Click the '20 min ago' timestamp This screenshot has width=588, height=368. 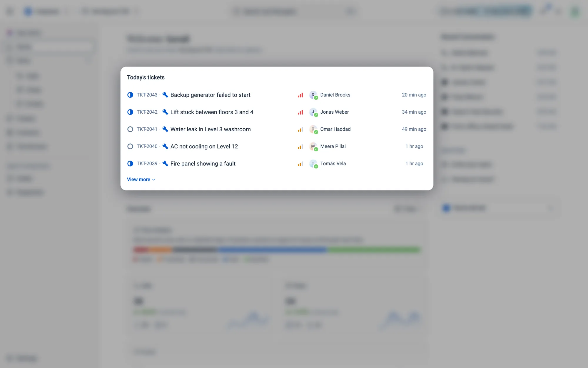[414, 95]
